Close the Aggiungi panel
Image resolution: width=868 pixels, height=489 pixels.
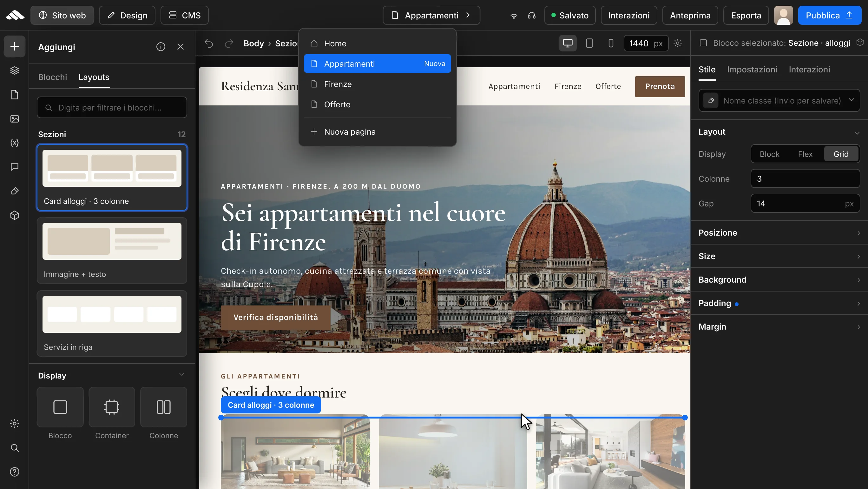tap(181, 47)
